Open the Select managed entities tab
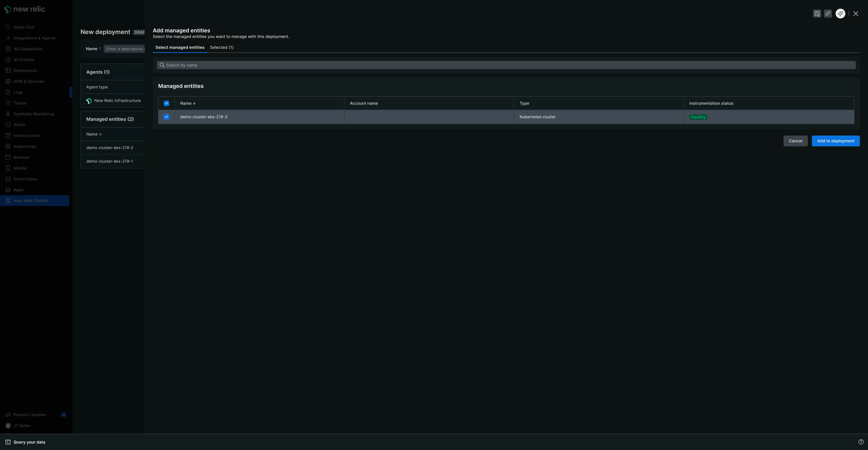The height and width of the screenshot is (450, 868). 180,47
